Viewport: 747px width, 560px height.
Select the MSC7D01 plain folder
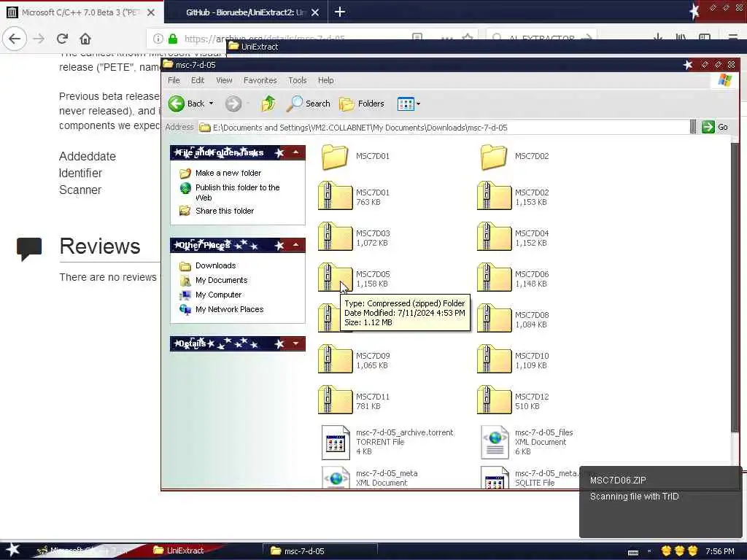point(355,156)
